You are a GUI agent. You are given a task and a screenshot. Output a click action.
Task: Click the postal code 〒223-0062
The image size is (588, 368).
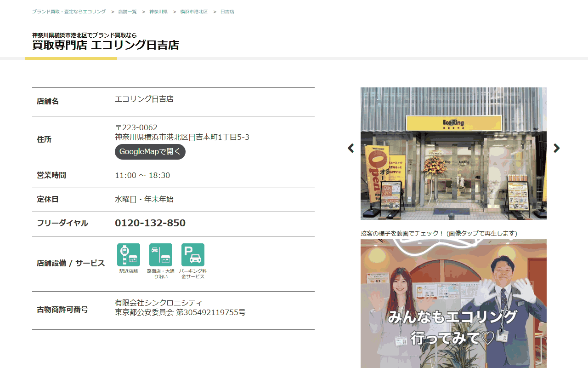[x=136, y=127]
